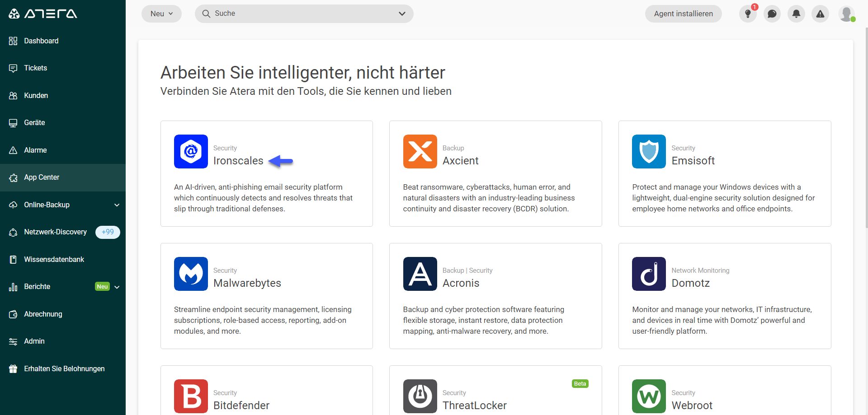Click the Malwarebytes app logo
This screenshot has height=415, width=868.
pos(191,274)
